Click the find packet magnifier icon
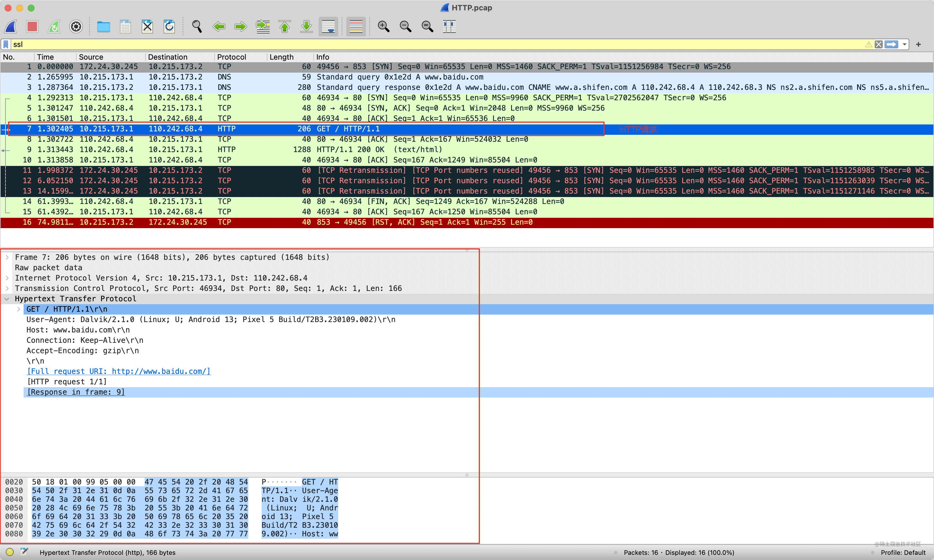Image resolution: width=934 pixels, height=560 pixels. click(196, 27)
